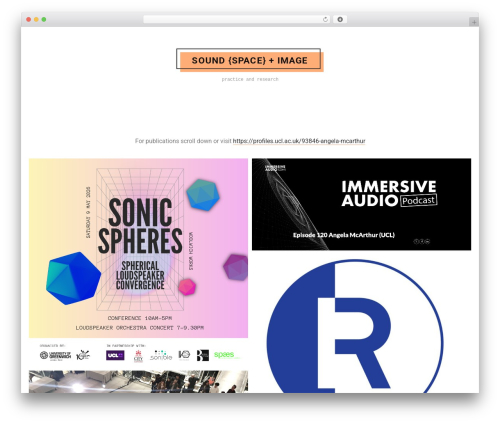Click the red close window dot
The width and height of the screenshot is (500, 423).
29,19
